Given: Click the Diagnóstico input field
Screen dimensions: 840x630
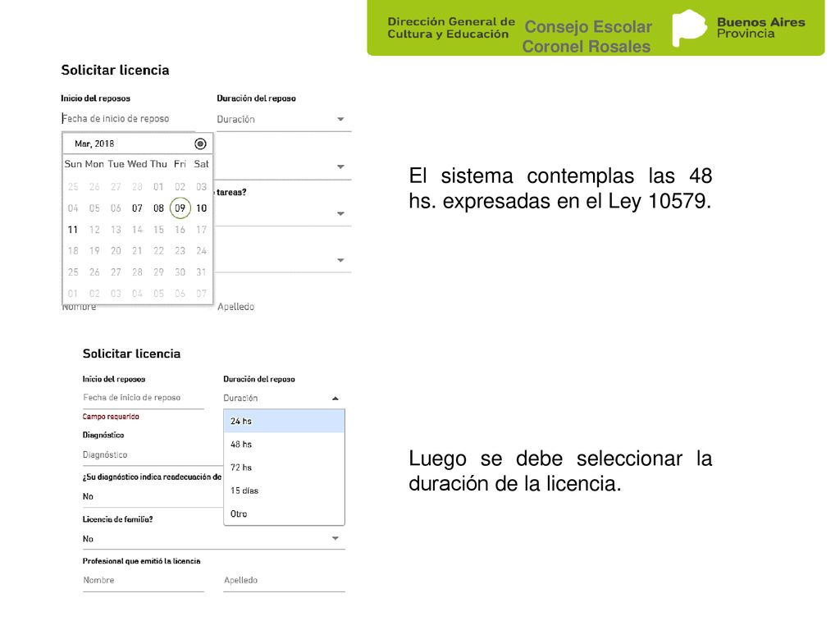Looking at the screenshot, I should point(152,454).
